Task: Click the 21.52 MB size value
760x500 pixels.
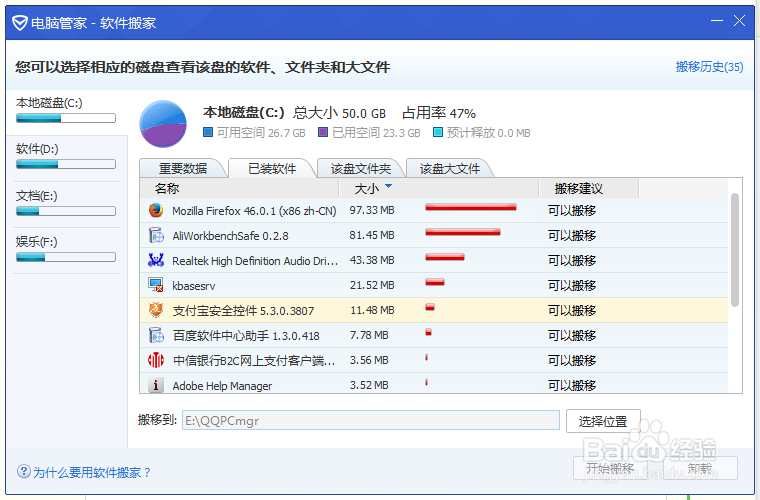Action: 372,285
